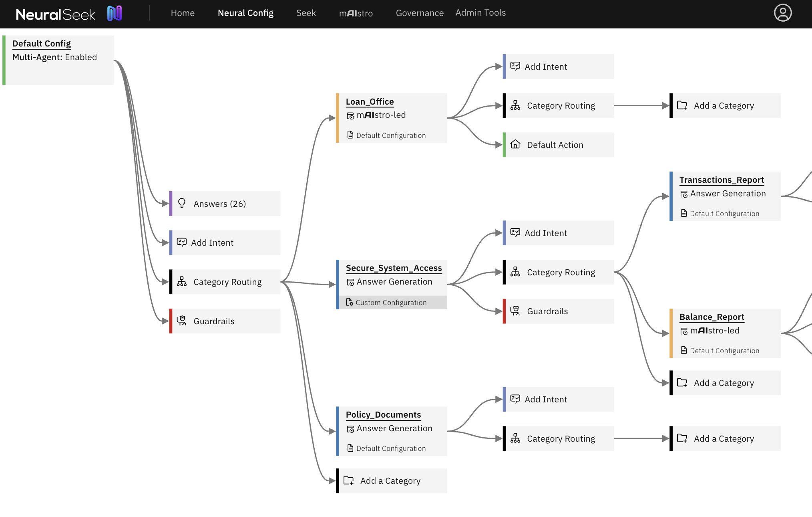The height and width of the screenshot is (517, 812).
Task: Click the NeuralSeek logo icon
Action: (115, 13)
